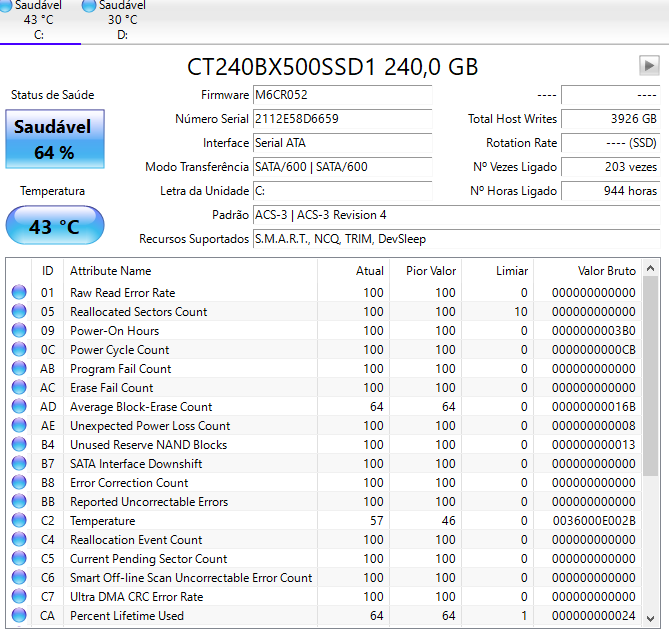Image resolution: width=669 pixels, height=631 pixels.
Task: Select the C: drive tab at top
Action: pos(38,20)
